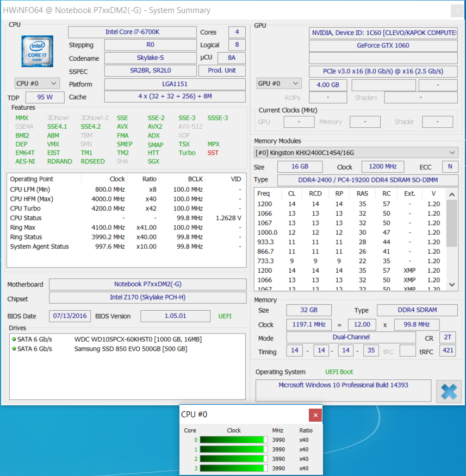Click the memory timings scrollbar thumb
Screen dimensions: 466x476
[x=452, y=223]
